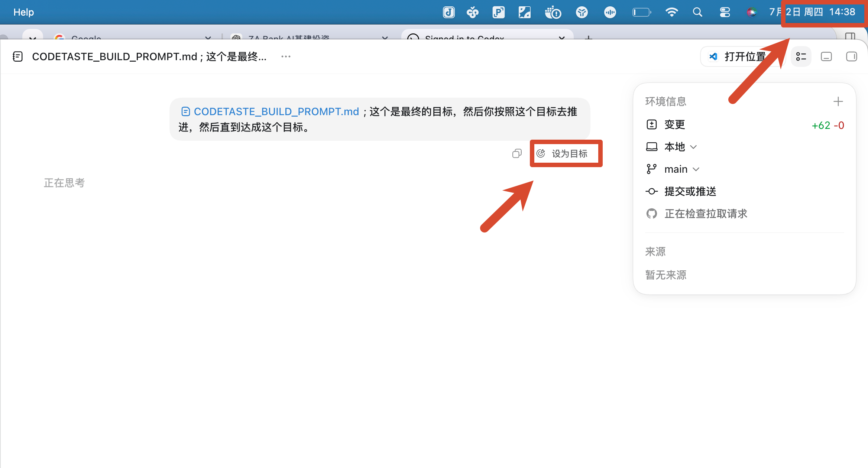Click the git branch icon beside main
The height and width of the screenshot is (468, 868).
(x=651, y=169)
